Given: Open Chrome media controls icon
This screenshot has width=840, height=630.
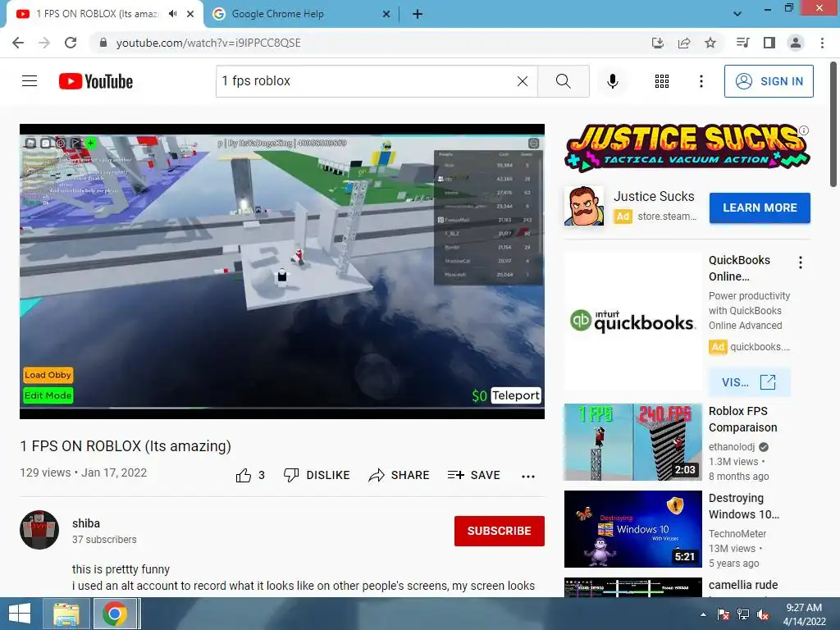Looking at the screenshot, I should point(742,43).
